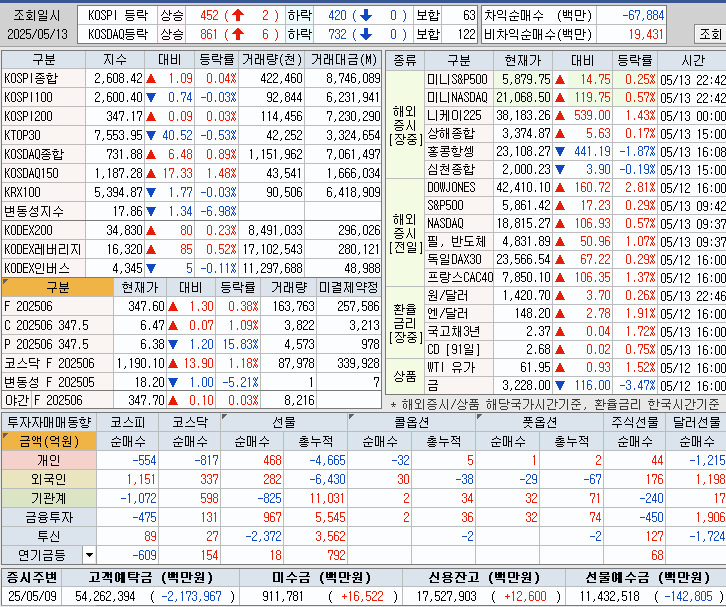Click the blue down triangle in KOSPI100 row
The height and width of the screenshot is (607, 726).
[x=151, y=98]
